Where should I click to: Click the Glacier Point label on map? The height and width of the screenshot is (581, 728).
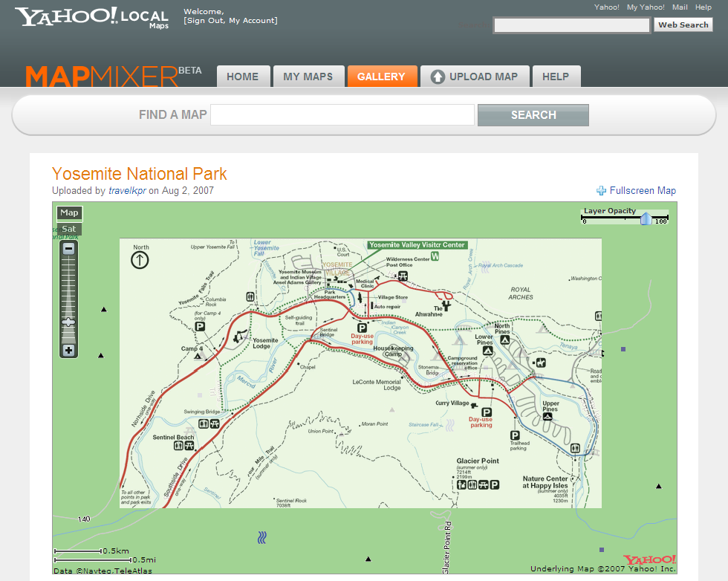point(477,461)
